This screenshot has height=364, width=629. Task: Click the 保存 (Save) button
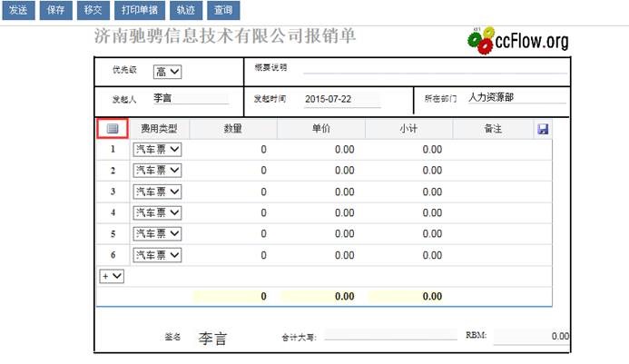coord(54,11)
